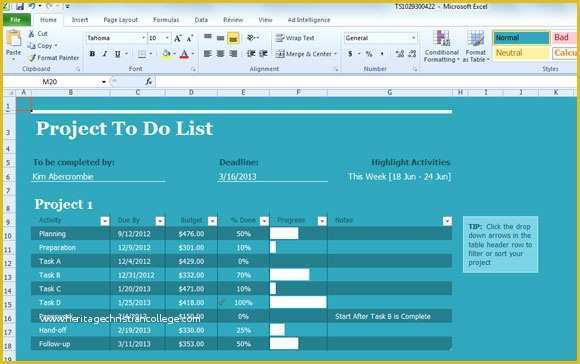Open the font size 10 dropdown
Image resolution: width=580 pixels, height=364 pixels.
[x=167, y=38]
